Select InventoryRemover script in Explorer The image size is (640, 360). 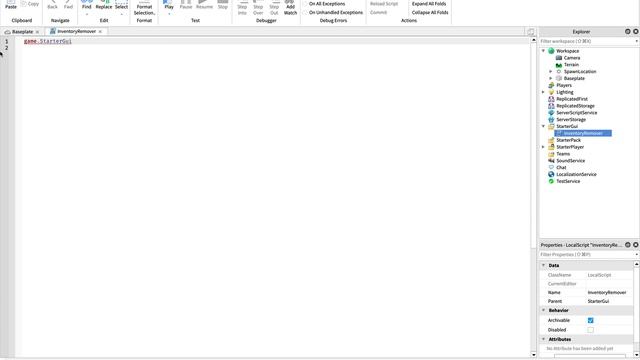583,133
